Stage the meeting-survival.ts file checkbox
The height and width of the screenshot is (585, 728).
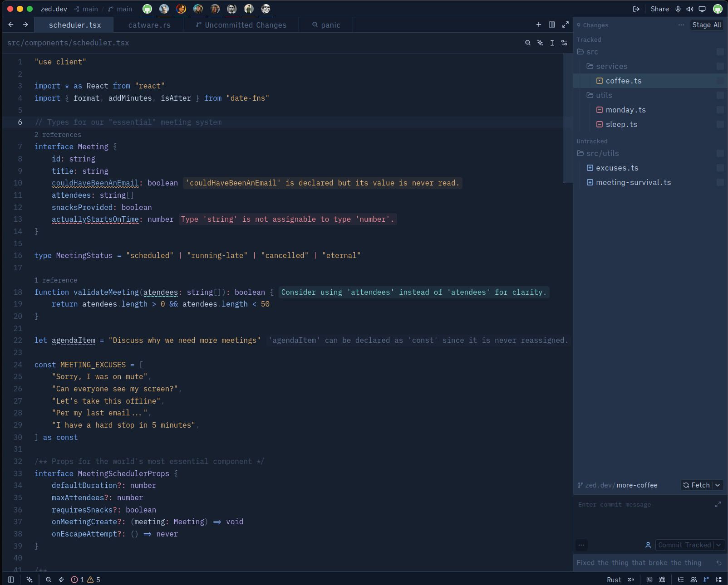click(720, 182)
